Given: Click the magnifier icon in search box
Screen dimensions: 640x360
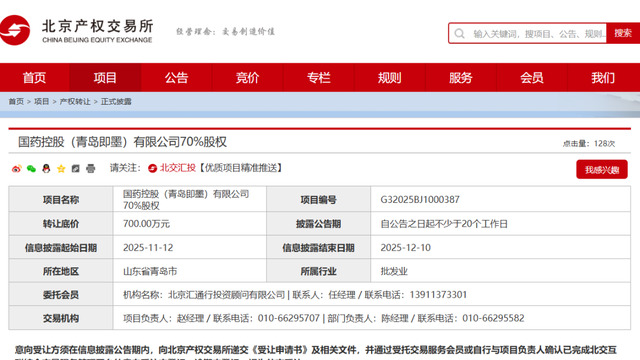Looking at the screenshot, I should click(x=460, y=33).
